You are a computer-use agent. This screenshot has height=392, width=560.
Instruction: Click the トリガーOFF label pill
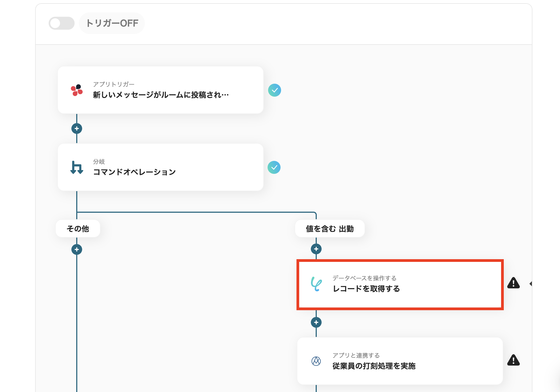coord(112,23)
